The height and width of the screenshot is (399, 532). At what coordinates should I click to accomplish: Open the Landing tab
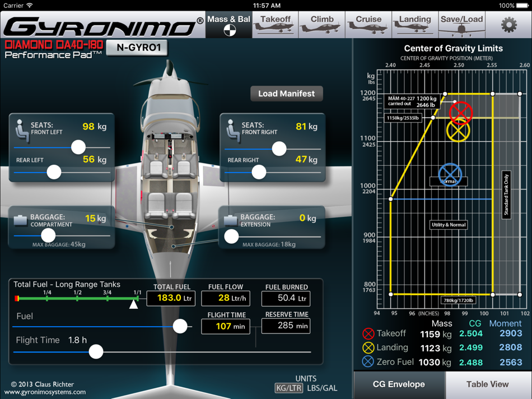click(415, 25)
